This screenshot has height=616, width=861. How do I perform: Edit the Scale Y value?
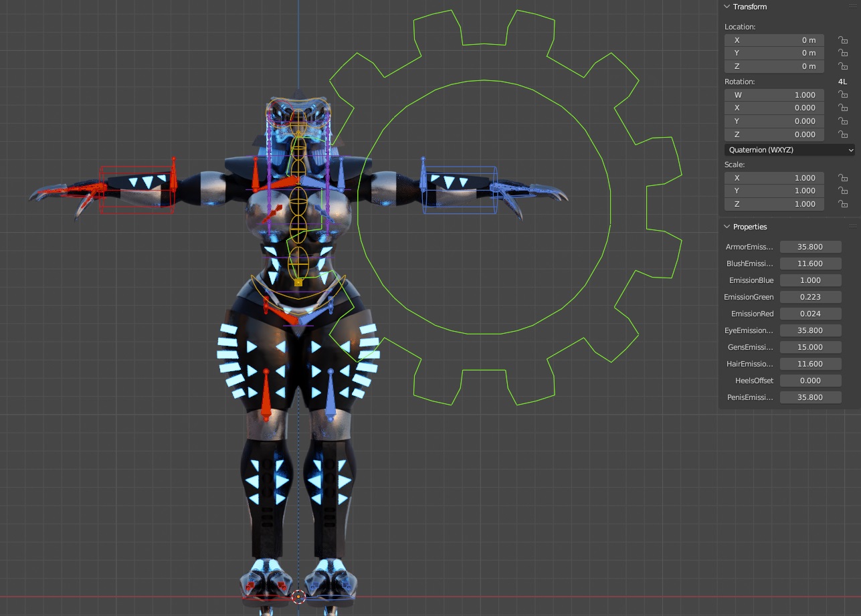(x=774, y=191)
